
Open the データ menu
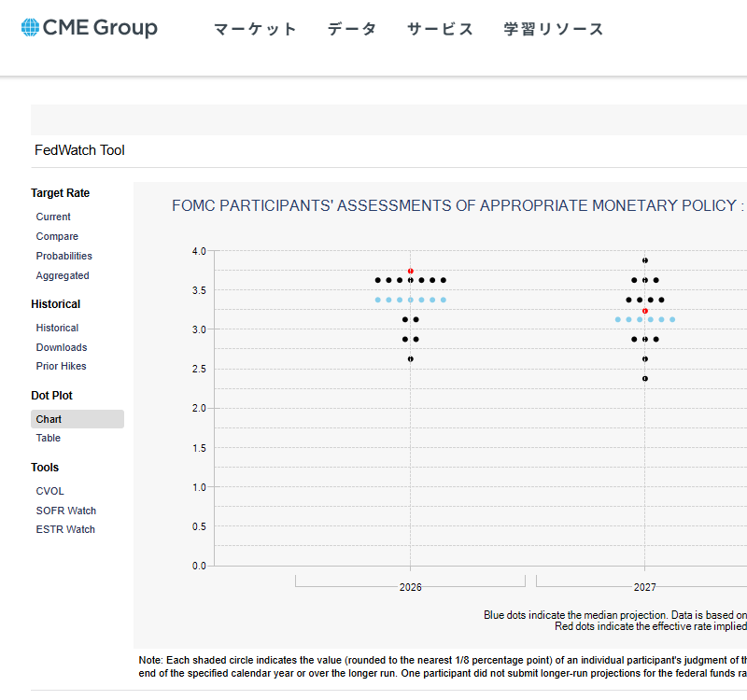pyautogui.click(x=352, y=29)
